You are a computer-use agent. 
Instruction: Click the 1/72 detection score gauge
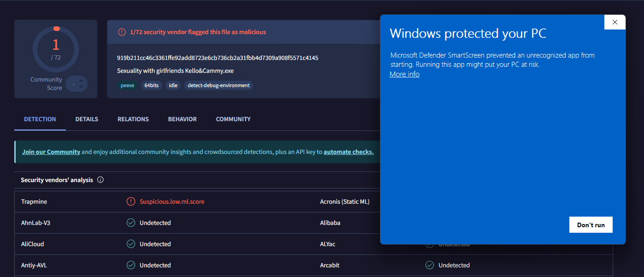click(56, 49)
